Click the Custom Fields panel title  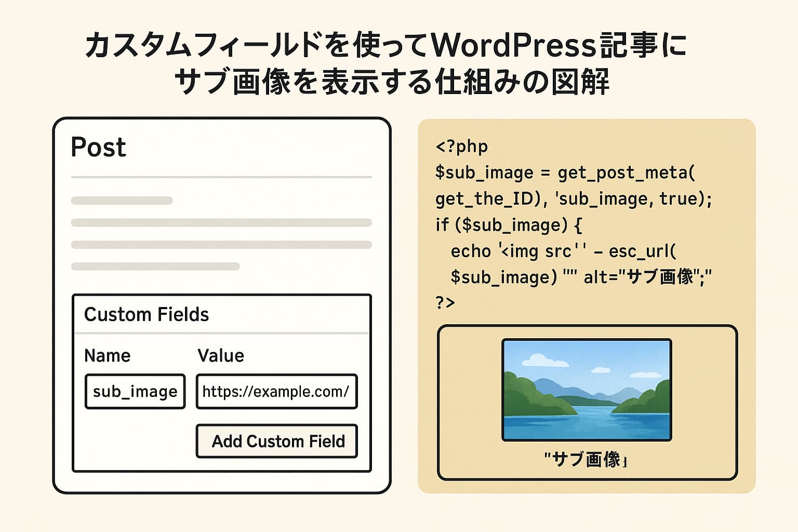point(147,314)
